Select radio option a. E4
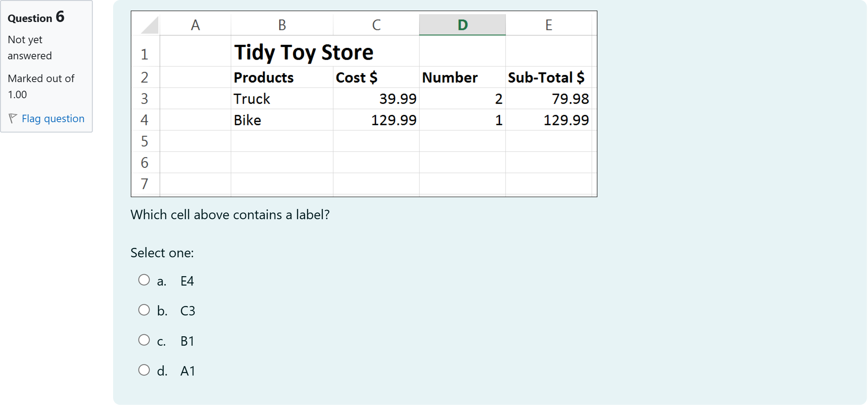Viewport: 868px width, 405px height. (x=144, y=280)
